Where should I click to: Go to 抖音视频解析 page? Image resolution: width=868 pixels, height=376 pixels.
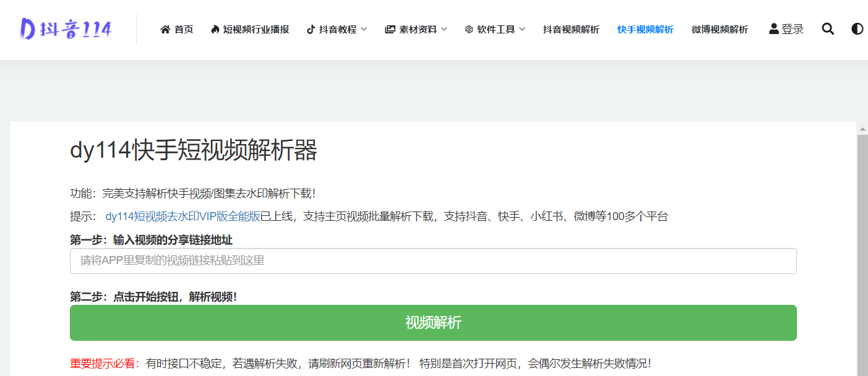point(571,29)
